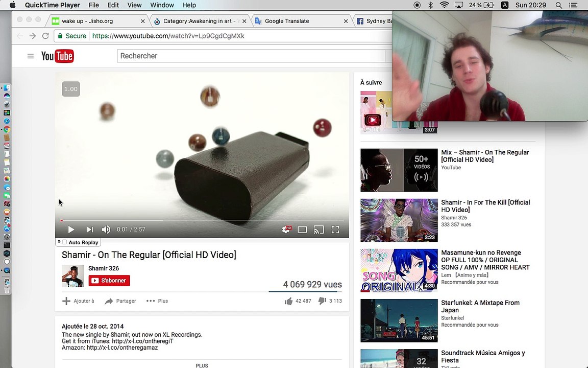Open the Apple menu
The height and width of the screenshot is (368, 588).
12,5
